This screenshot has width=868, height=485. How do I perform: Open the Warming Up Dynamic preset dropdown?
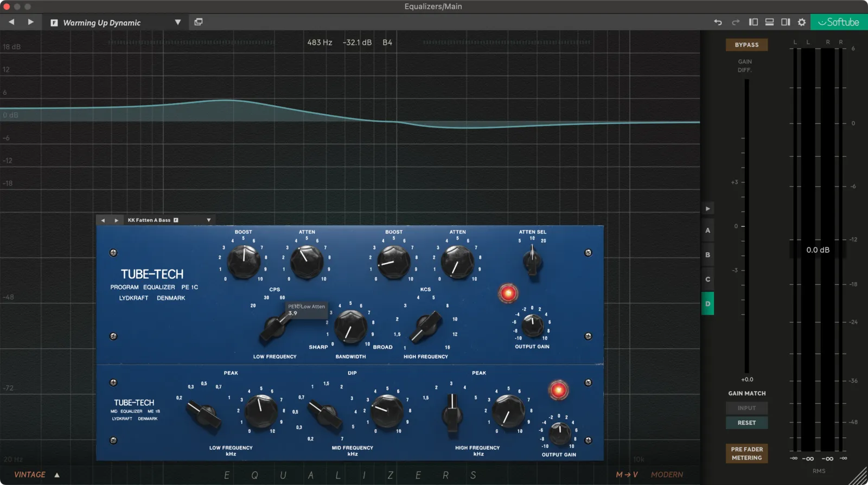coord(177,22)
